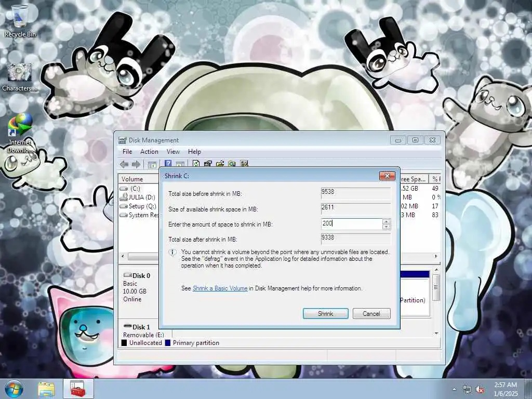Click the muted speaker tray icon

coord(480,390)
